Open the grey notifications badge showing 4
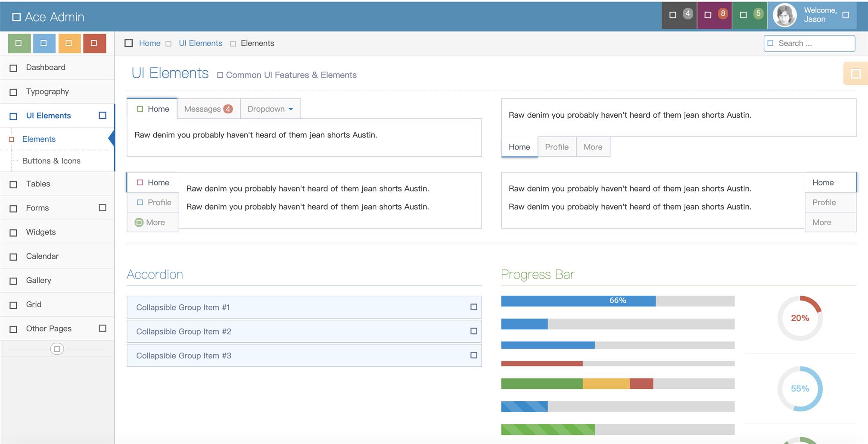The width and height of the screenshot is (868, 444). 679,15
